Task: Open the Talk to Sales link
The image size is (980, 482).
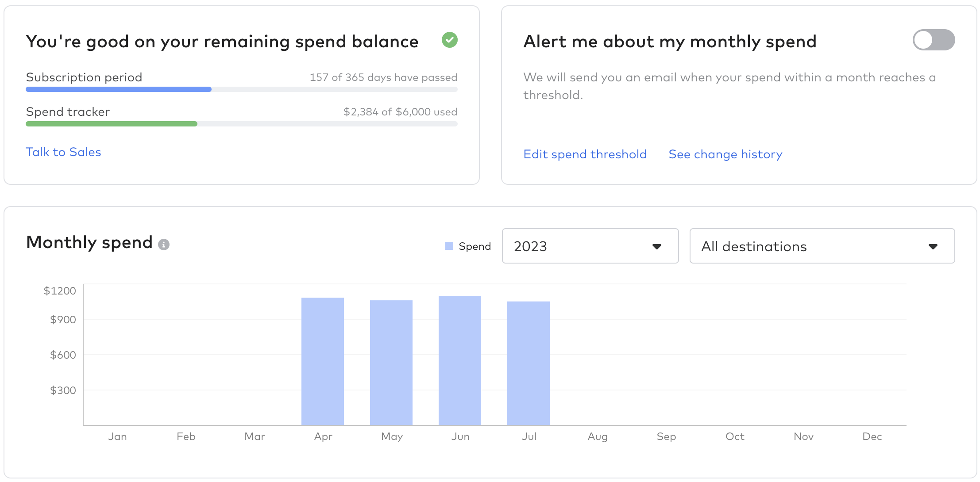Action: click(x=63, y=152)
